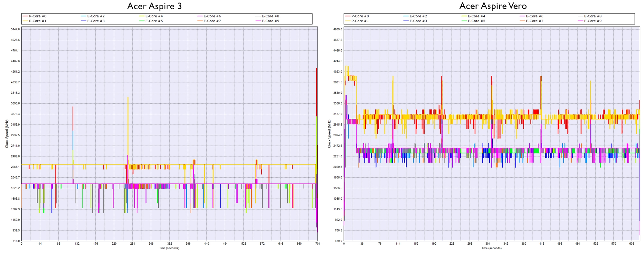Viewport: 644px width, 254px height.
Task: Click the E-Core #6 legend entry in the Aspire Vero chart
Action: pos(532,16)
